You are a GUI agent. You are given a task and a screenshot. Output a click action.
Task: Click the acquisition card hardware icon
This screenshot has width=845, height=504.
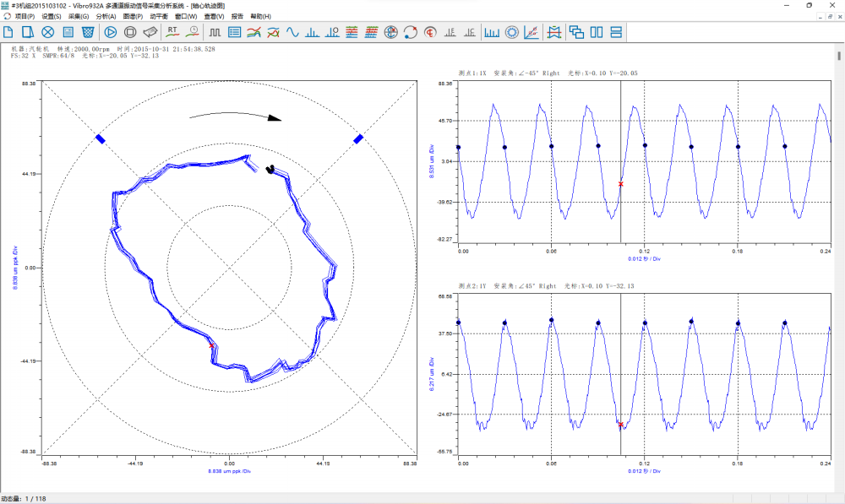coord(150,32)
